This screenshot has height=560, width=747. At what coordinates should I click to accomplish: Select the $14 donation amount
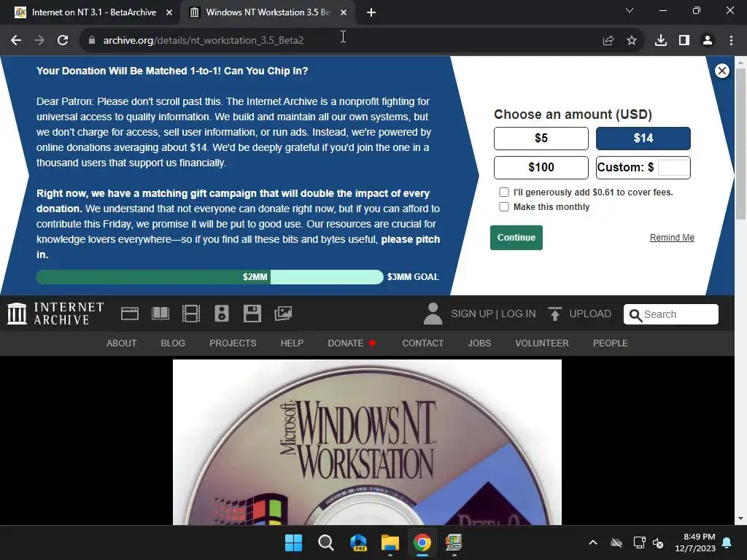pyautogui.click(x=643, y=139)
